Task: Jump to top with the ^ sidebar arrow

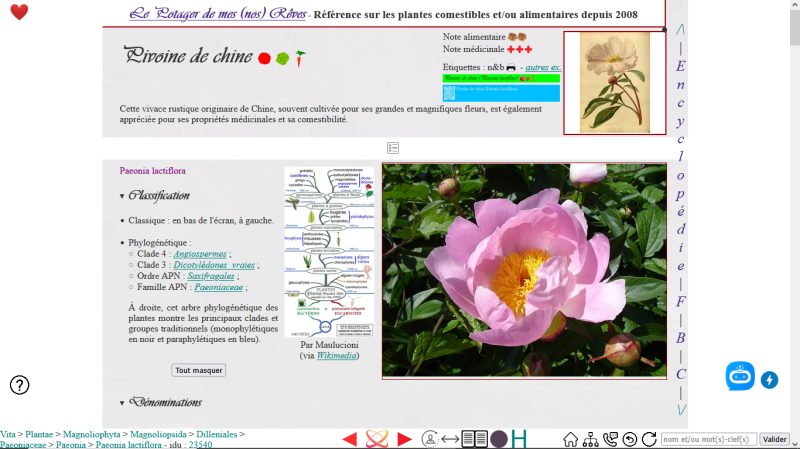Action: (x=681, y=30)
